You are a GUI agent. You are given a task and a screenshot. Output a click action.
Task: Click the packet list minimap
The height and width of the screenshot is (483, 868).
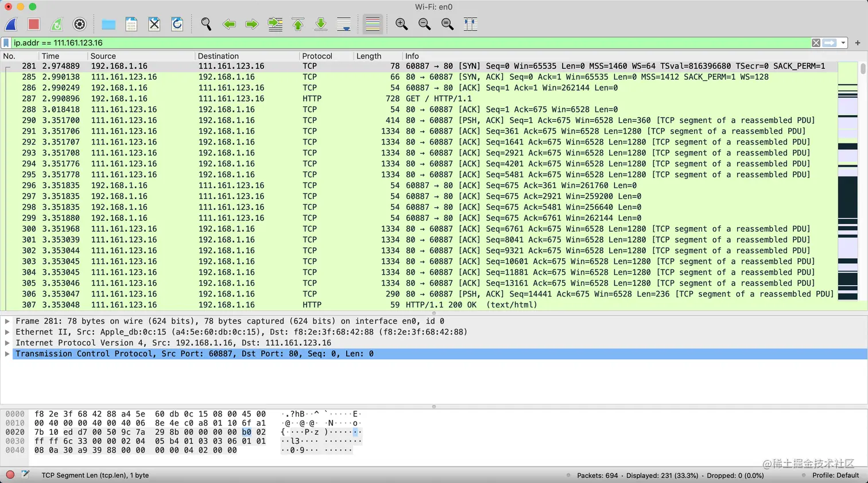click(x=847, y=181)
